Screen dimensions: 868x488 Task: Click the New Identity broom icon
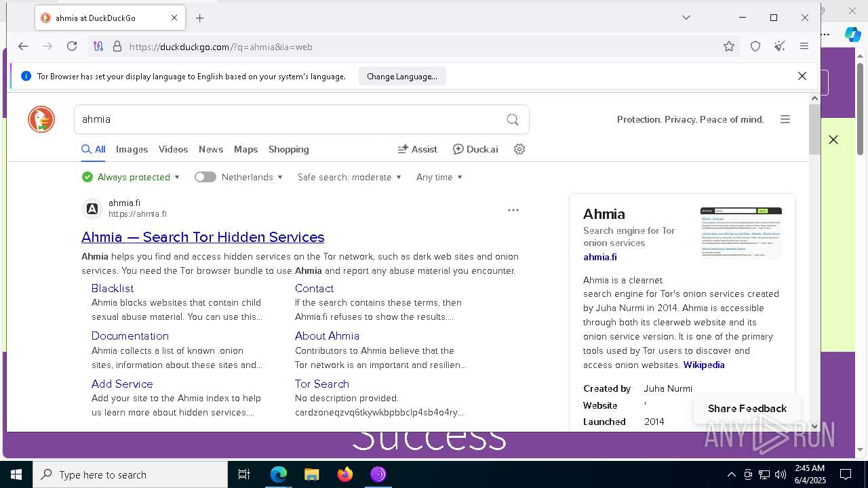click(x=780, y=46)
